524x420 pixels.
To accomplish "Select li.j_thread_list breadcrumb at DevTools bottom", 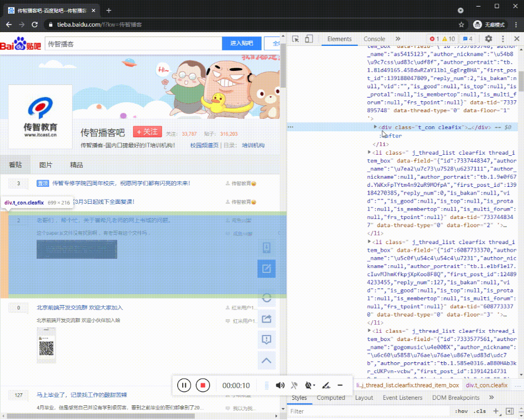I will coord(407,385).
